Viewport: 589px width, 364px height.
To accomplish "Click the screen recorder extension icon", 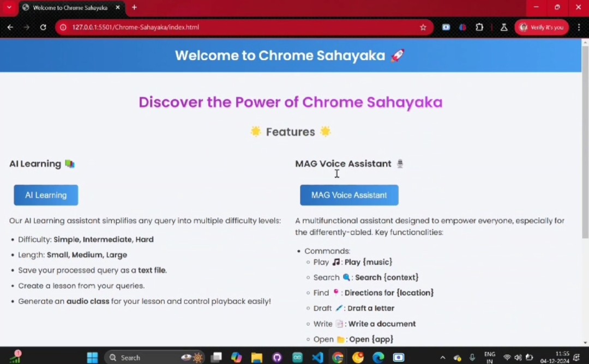I will click(446, 27).
